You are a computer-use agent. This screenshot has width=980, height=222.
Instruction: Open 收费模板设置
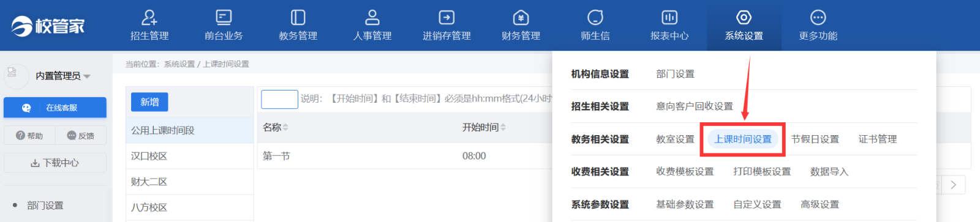(685, 172)
